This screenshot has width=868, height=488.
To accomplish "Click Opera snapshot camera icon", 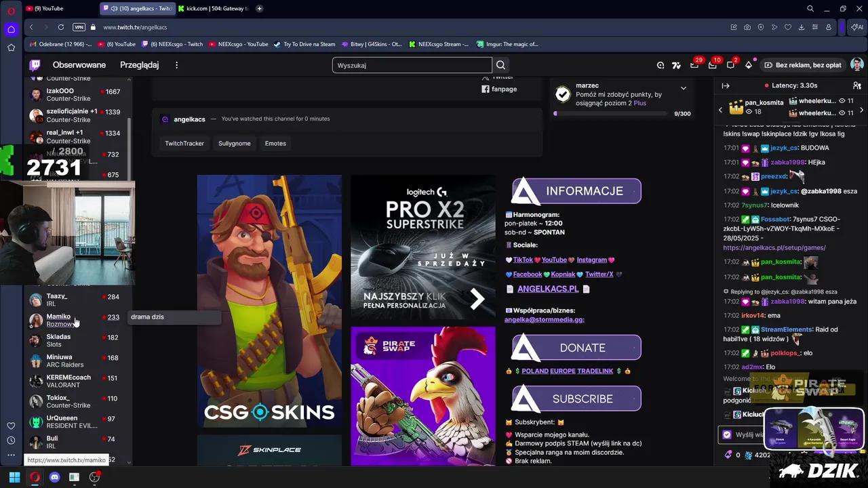I will tap(747, 27).
